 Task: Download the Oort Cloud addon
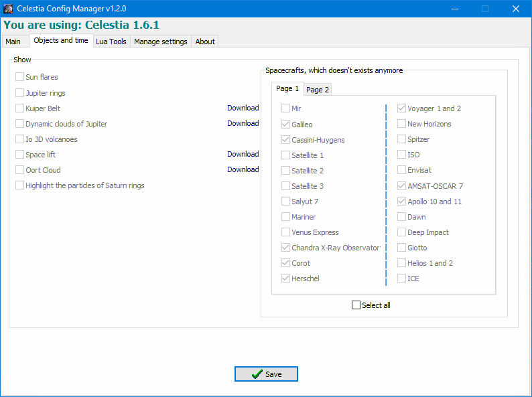pyautogui.click(x=243, y=169)
